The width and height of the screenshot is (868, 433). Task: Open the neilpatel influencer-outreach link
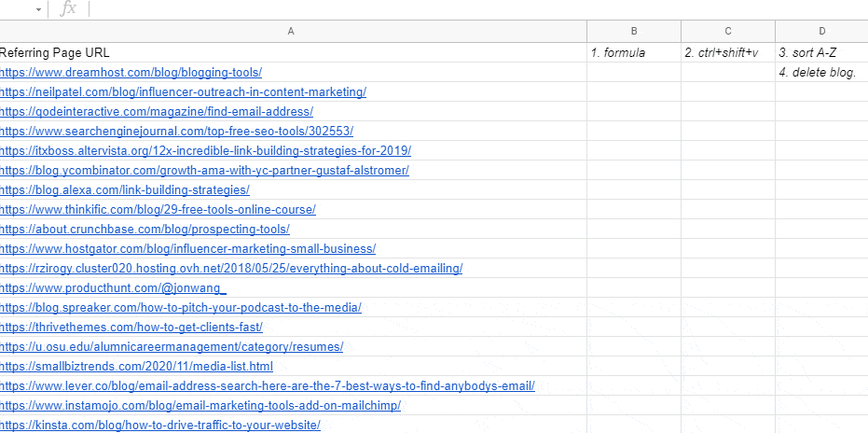pyautogui.click(x=183, y=92)
